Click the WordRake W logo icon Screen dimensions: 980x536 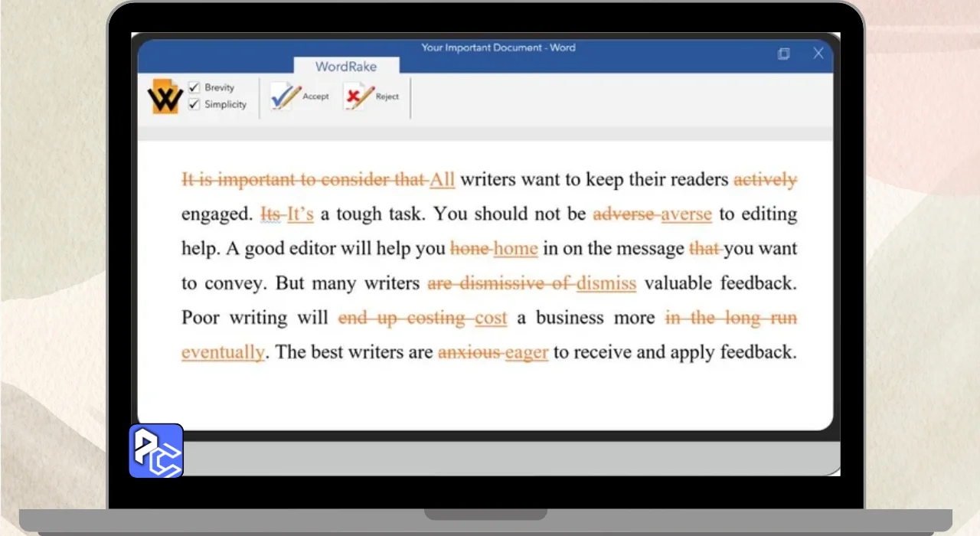click(x=165, y=96)
